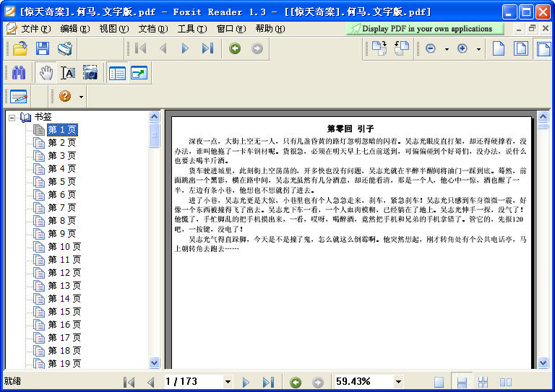Select bookmark 第 12 页
The height and width of the screenshot is (392, 555).
(x=64, y=273)
